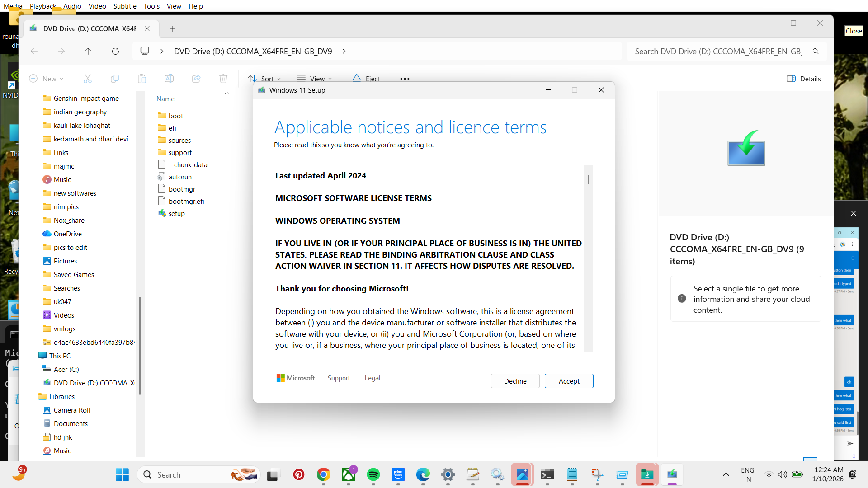The width and height of the screenshot is (868, 488).
Task: Click the Delete trash icon in Explorer toolbar
Action: (x=223, y=79)
